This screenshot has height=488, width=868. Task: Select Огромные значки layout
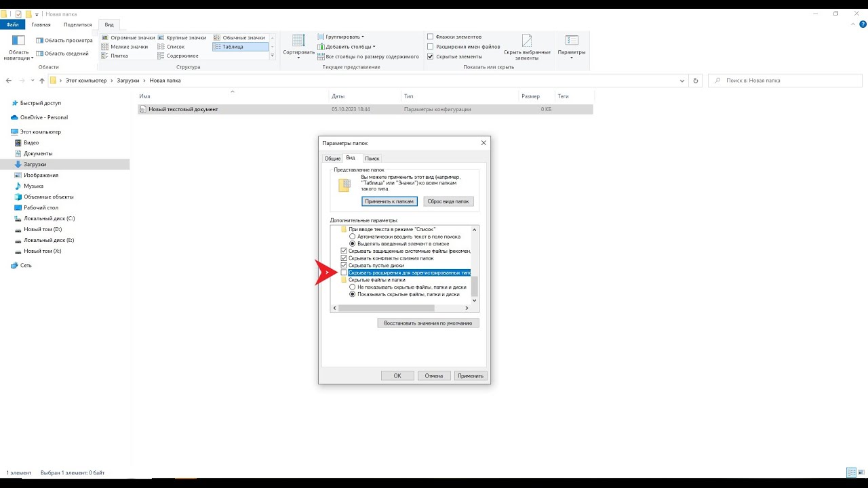[x=128, y=37]
